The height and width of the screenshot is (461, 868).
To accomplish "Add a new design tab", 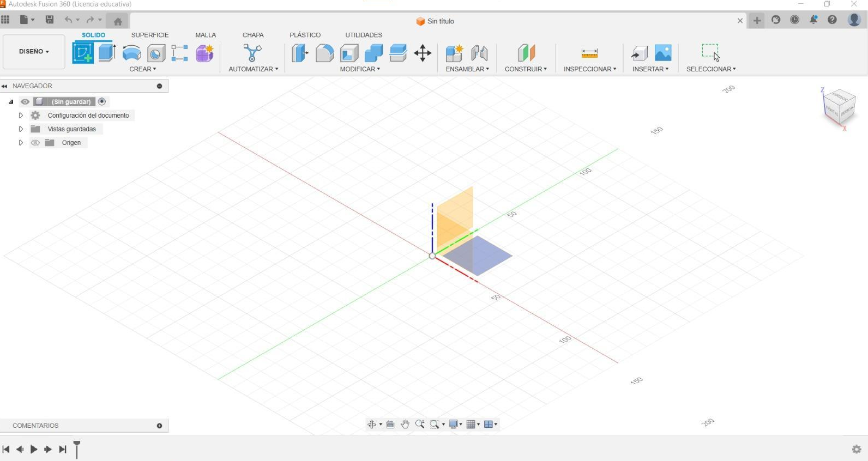I will point(757,21).
